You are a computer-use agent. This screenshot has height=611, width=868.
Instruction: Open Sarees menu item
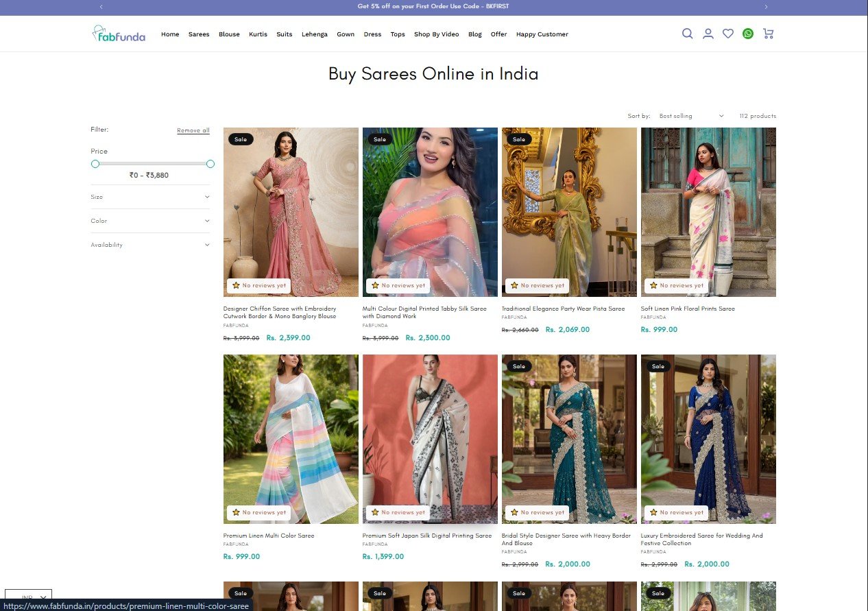[199, 34]
